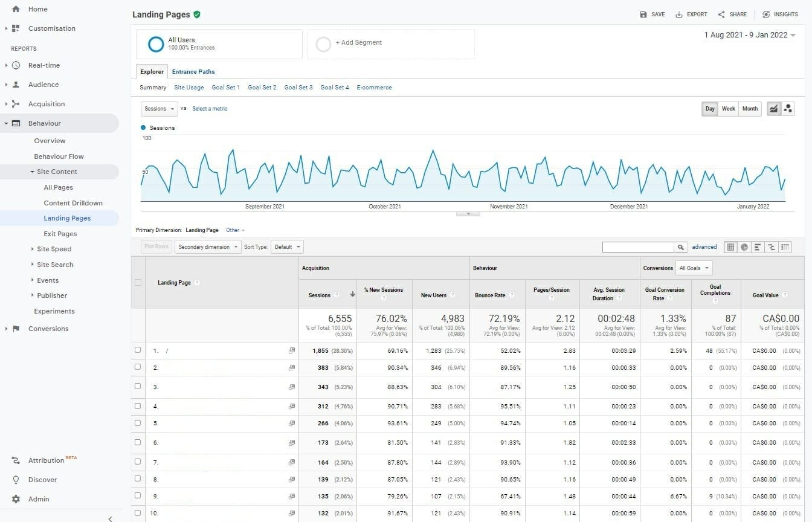Open the pie chart data view
This screenshot has width=812, height=522.
[744, 246]
